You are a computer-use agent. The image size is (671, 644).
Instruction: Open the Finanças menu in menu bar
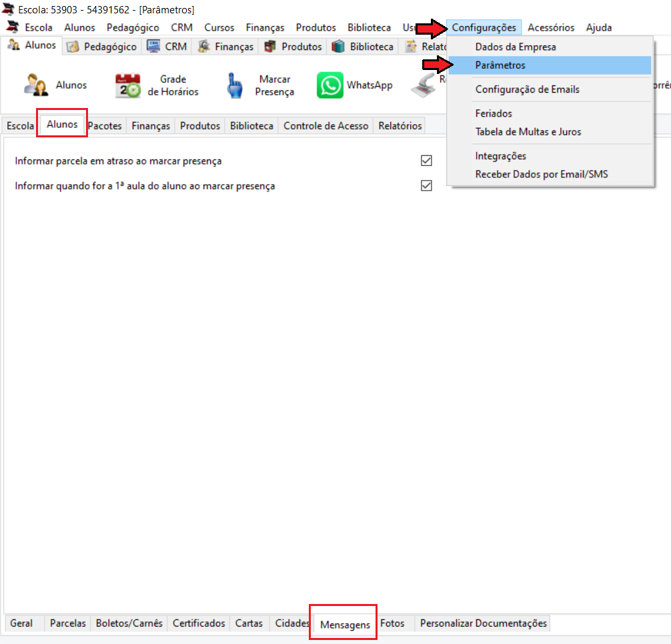click(265, 27)
